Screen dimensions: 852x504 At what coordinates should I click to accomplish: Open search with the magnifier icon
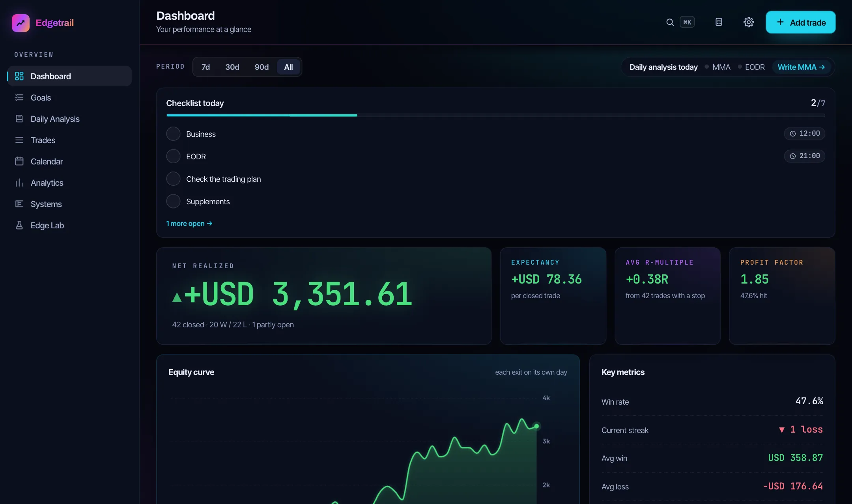(670, 22)
